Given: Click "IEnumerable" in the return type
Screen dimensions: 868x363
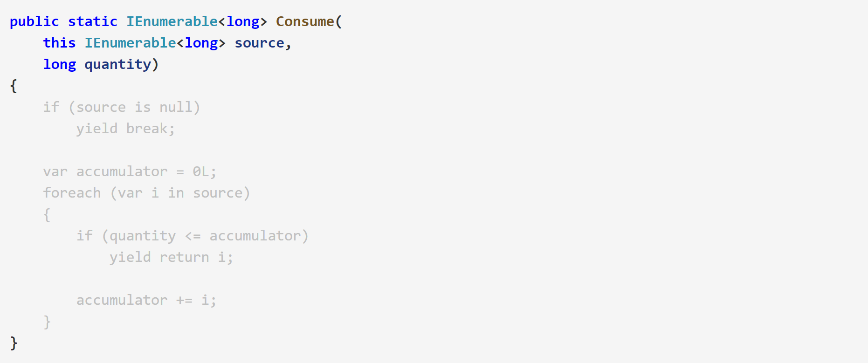Looking at the screenshot, I should (172, 21).
